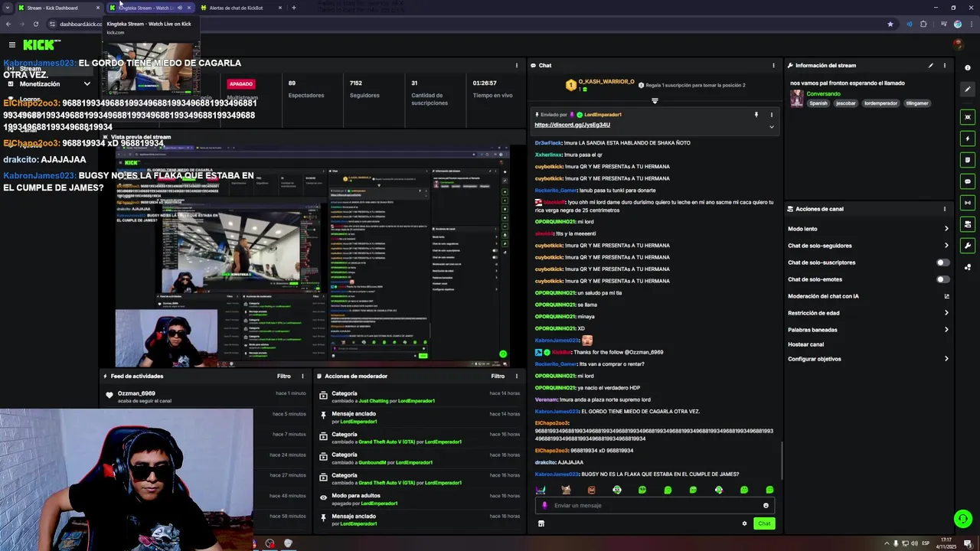The width and height of the screenshot is (980, 551).
Task: Click the pencil button in right sidebar
Action: coord(968,90)
